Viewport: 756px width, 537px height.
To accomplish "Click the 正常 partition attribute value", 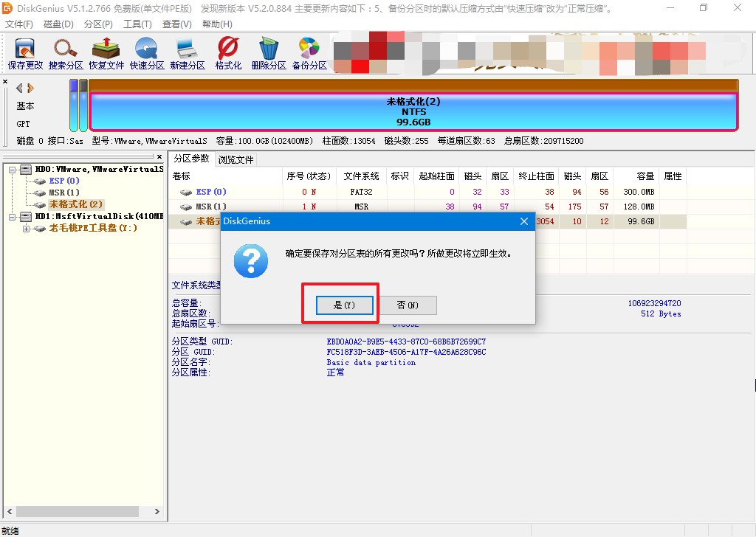I will (x=335, y=373).
